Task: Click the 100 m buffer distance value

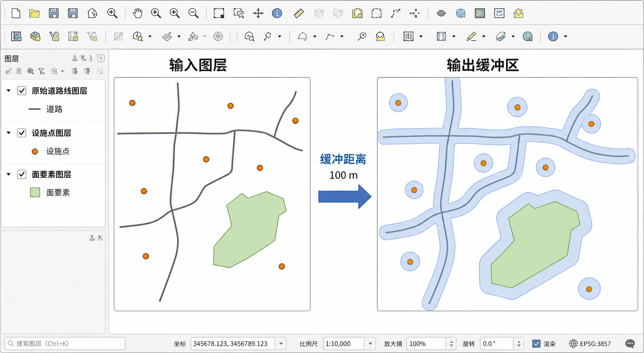Action: coord(343,175)
